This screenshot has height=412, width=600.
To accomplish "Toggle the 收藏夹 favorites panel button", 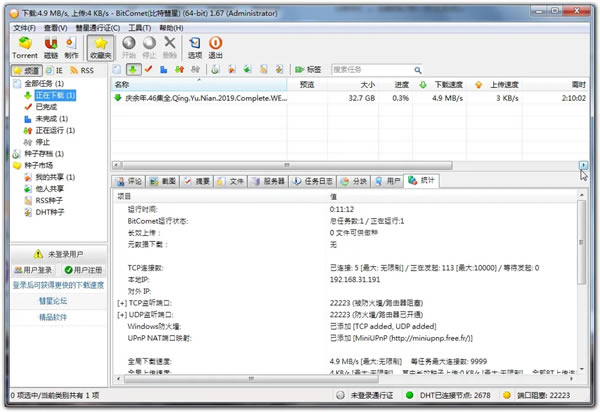I will [100, 47].
